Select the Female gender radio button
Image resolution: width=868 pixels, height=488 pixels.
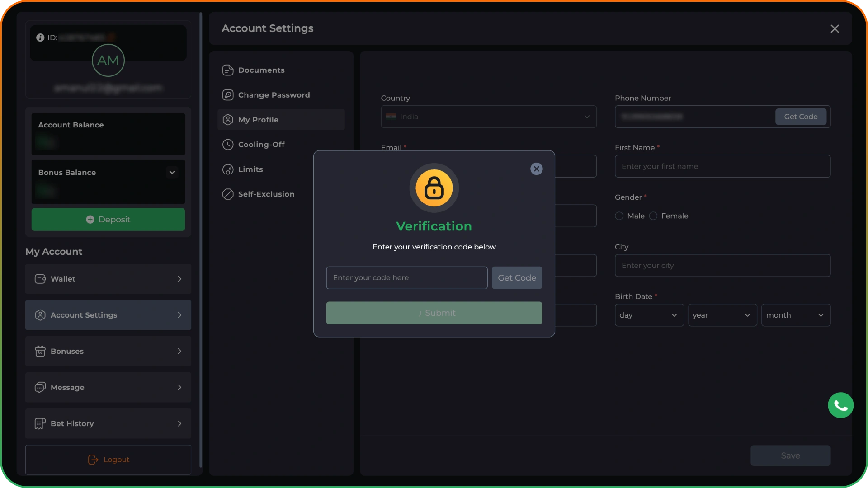click(x=653, y=216)
